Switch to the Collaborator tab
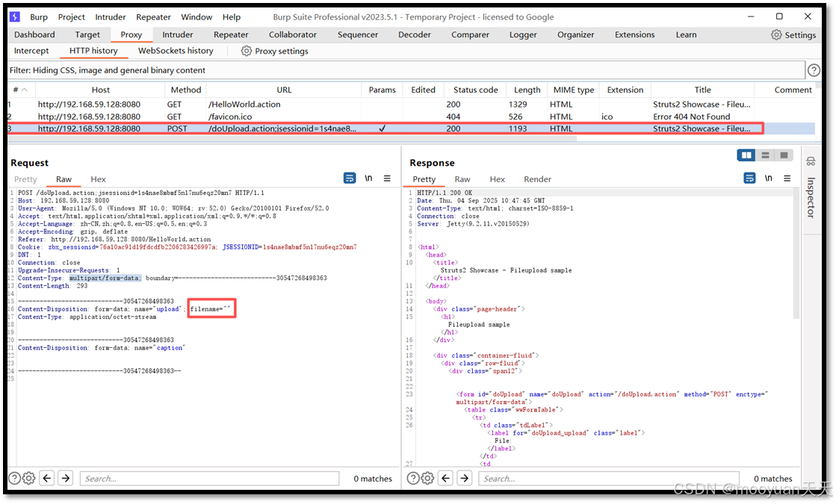Image resolution: width=836 pixels, height=504 pixels. pyautogui.click(x=293, y=34)
